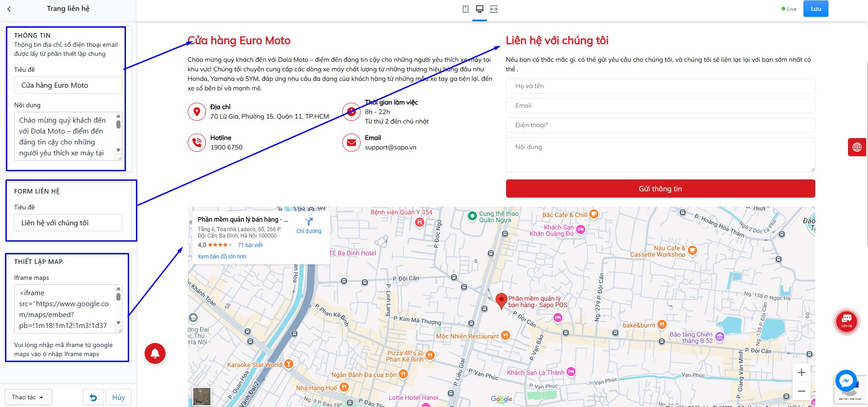Click the red phone hotline icon
868x407 pixels.
point(197,143)
